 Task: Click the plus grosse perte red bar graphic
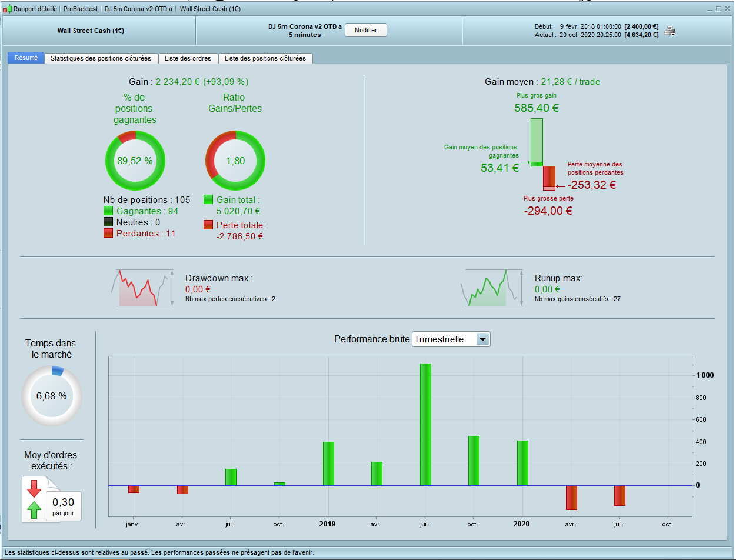tap(549, 178)
